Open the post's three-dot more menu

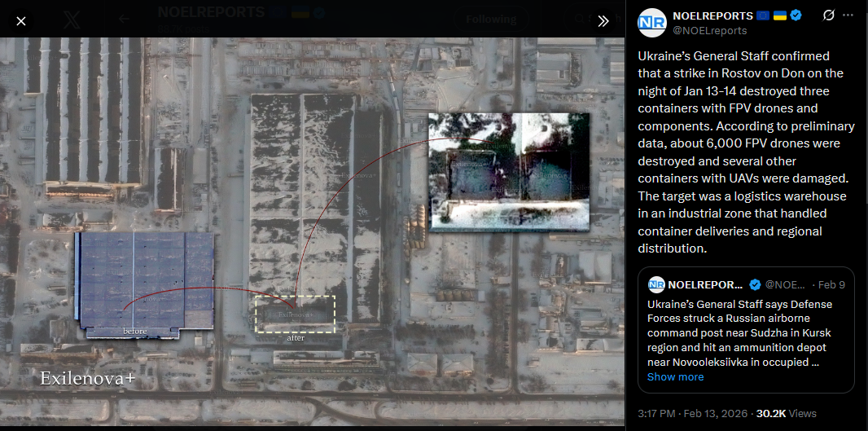point(848,15)
